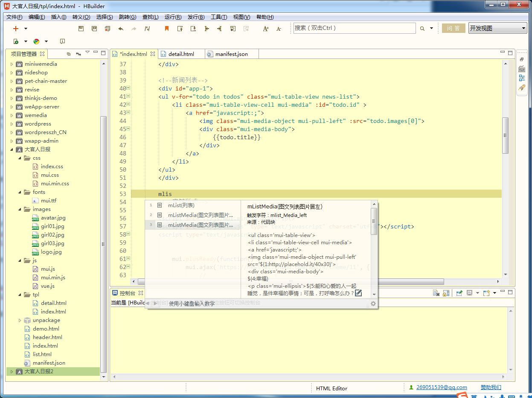The width and height of the screenshot is (532, 398).
Task: Fold code at line 40
Action: [x=128, y=88]
